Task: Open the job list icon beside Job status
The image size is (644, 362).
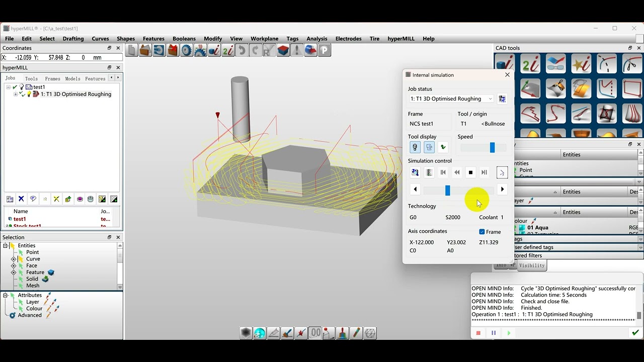Action: point(502,99)
